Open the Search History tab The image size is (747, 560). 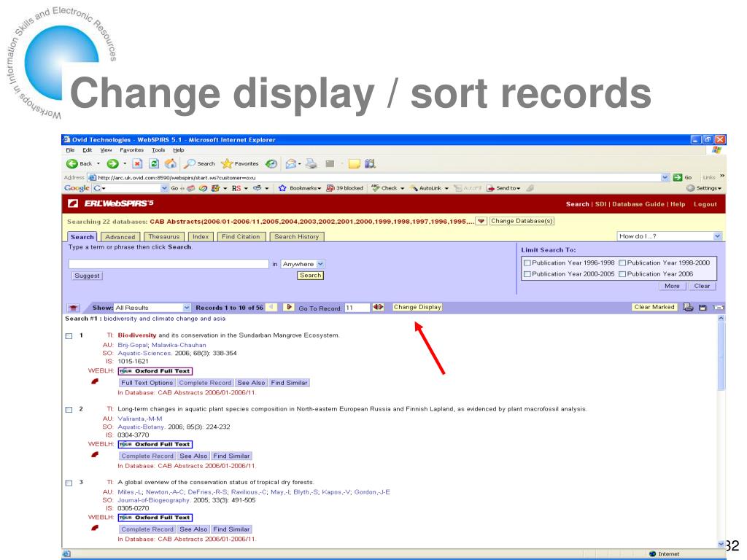click(x=297, y=237)
